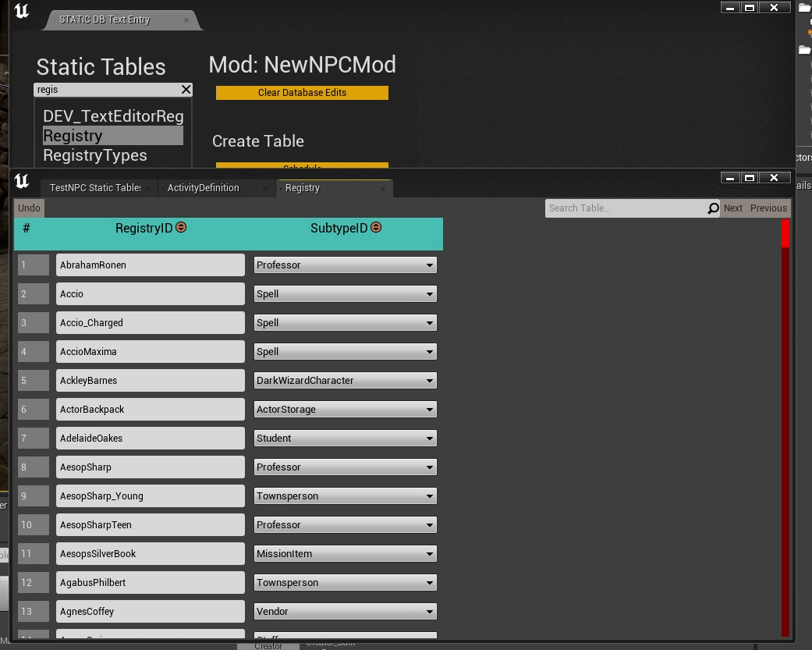Edit the AgabusPhilbert RegistryID field

coord(151,583)
